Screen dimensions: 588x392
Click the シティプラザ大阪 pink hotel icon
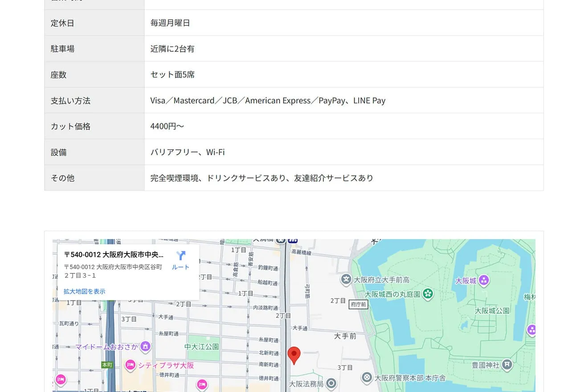[x=130, y=365]
